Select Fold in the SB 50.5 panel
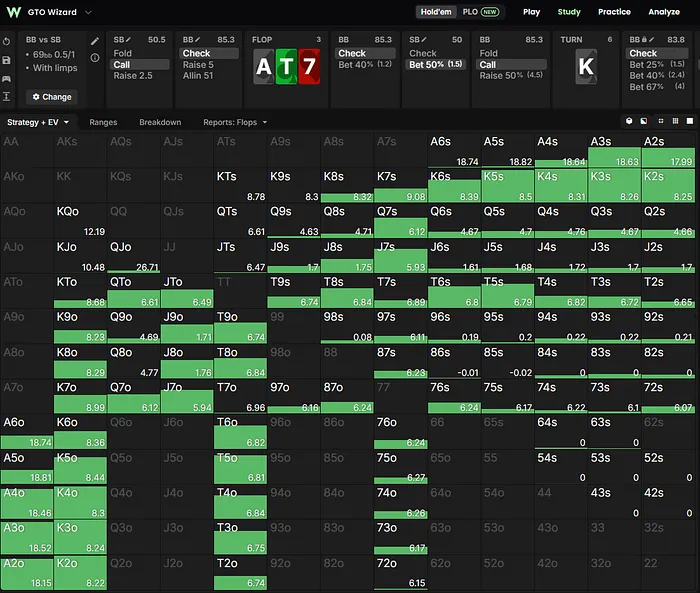 (140, 53)
